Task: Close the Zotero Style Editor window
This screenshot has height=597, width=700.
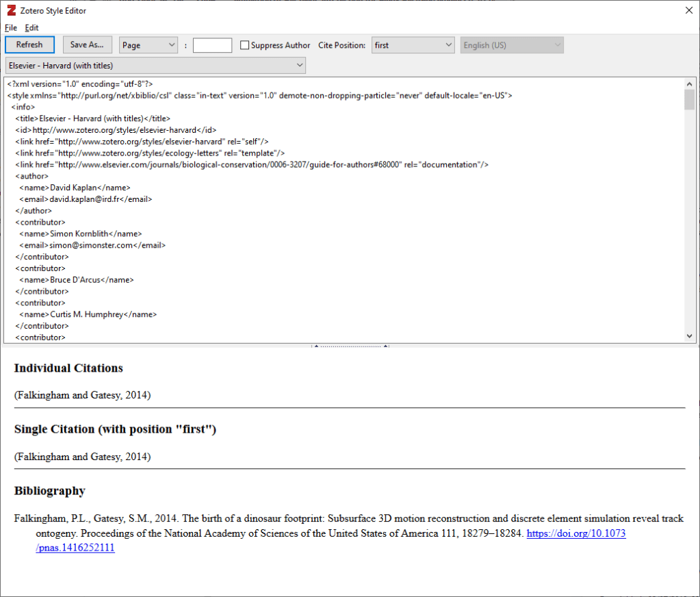Action: coord(688,10)
